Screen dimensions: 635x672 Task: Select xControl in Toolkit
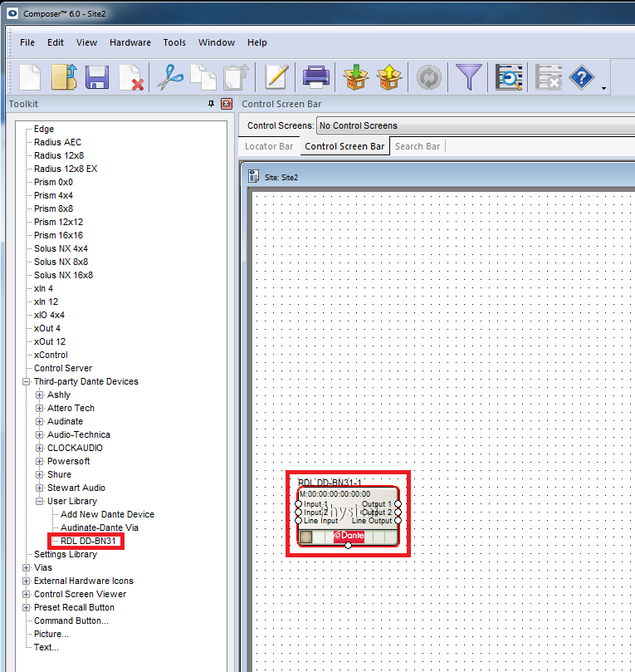51,355
